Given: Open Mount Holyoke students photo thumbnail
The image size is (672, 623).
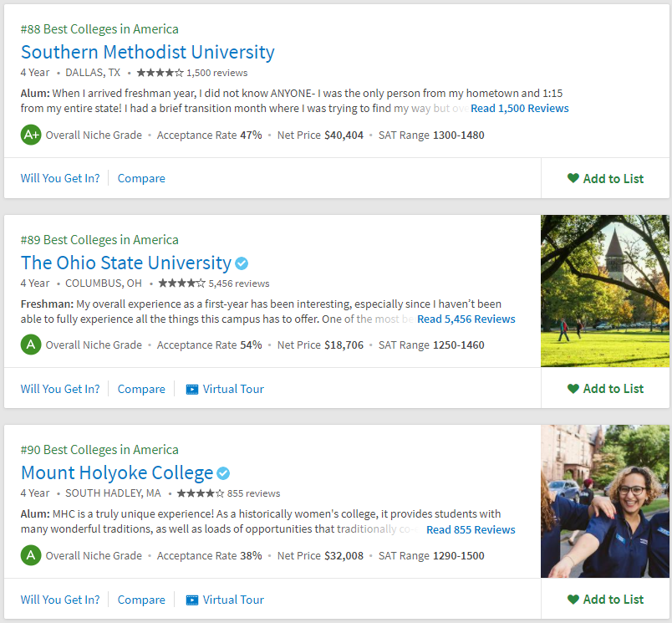Looking at the screenshot, I should [x=605, y=502].
